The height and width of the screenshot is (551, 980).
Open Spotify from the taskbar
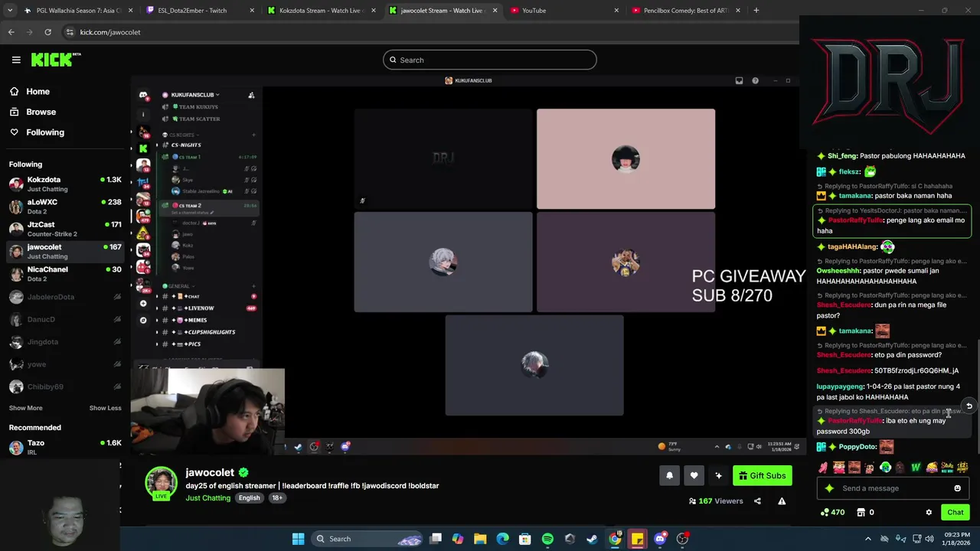click(547, 539)
